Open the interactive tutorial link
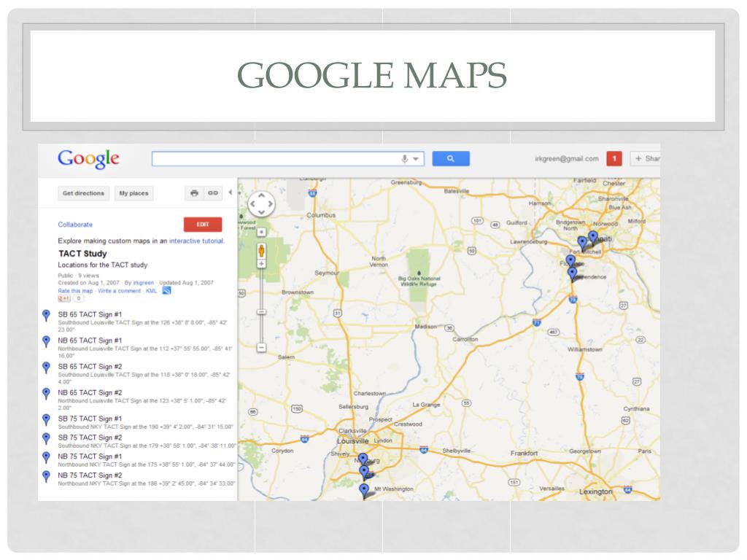Image resolution: width=747 pixels, height=560 pixels. [x=196, y=241]
